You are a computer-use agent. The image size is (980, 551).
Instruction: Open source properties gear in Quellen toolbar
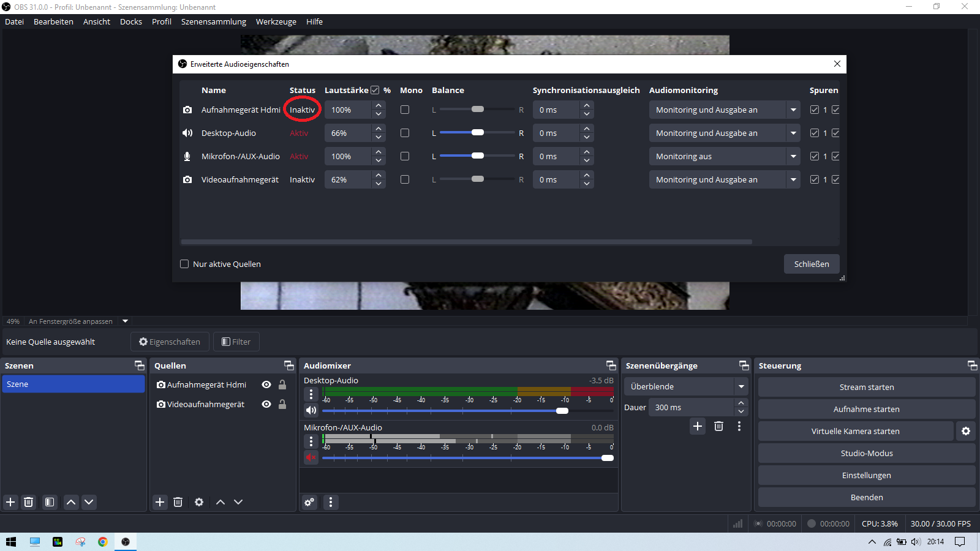pyautogui.click(x=199, y=502)
